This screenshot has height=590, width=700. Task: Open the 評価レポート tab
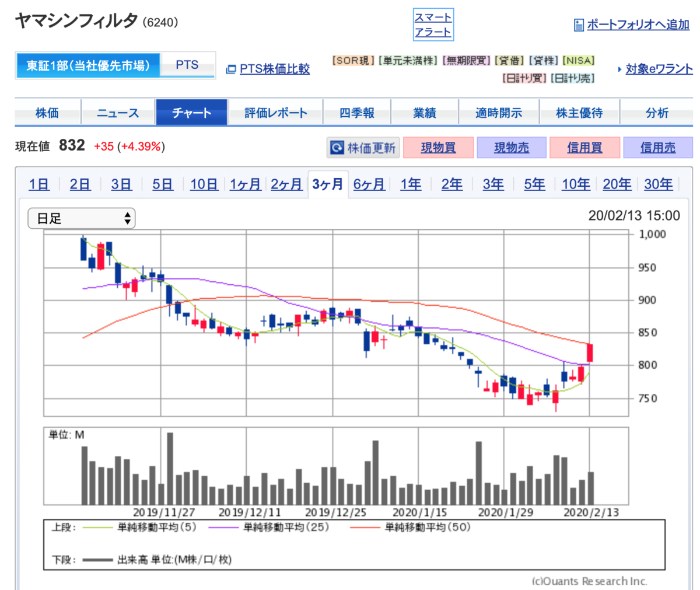pyautogui.click(x=275, y=113)
